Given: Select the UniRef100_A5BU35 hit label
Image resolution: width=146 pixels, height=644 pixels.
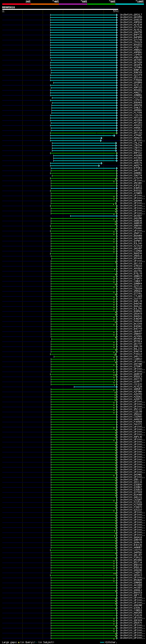Looking at the screenshot, I should pyautogui.click(x=131, y=58).
